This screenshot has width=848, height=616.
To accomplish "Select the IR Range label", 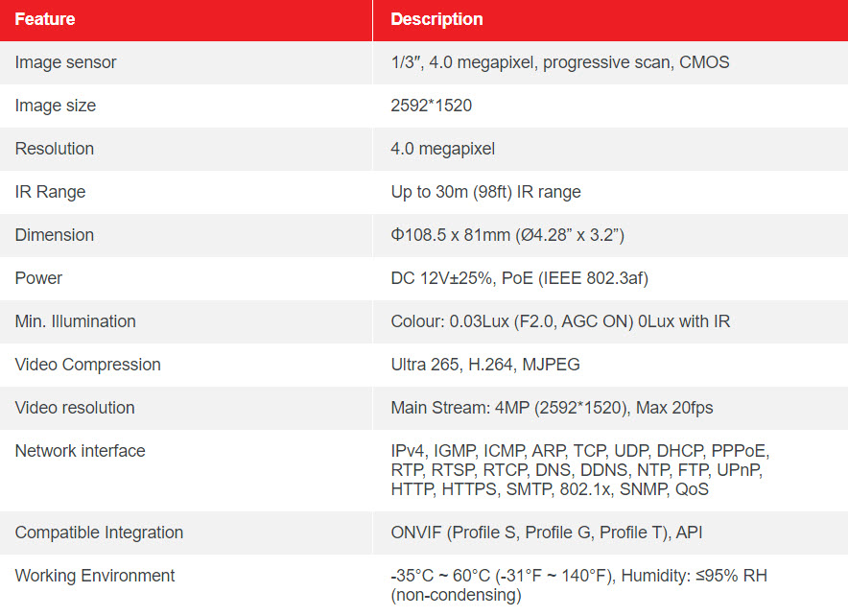I will pyautogui.click(x=50, y=192).
